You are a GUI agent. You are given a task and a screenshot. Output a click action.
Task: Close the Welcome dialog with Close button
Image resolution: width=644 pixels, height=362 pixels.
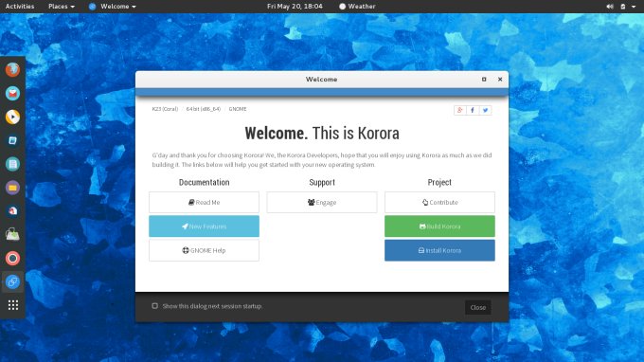tap(478, 307)
